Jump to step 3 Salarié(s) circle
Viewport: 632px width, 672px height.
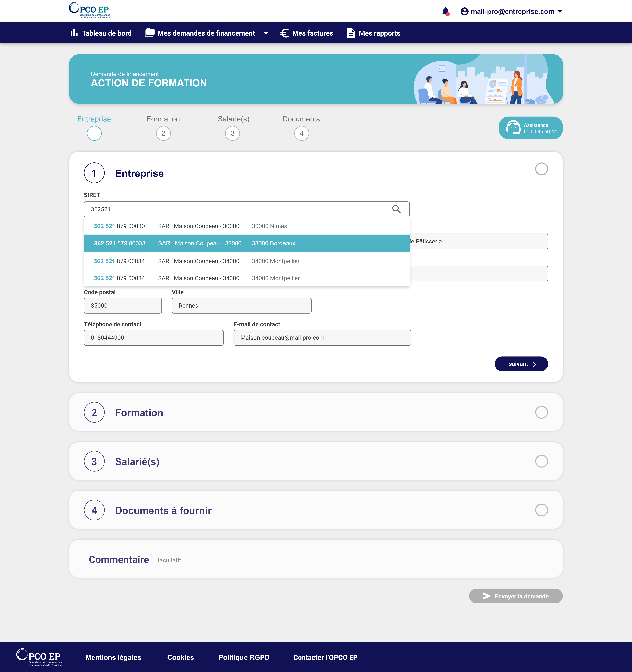point(233,133)
